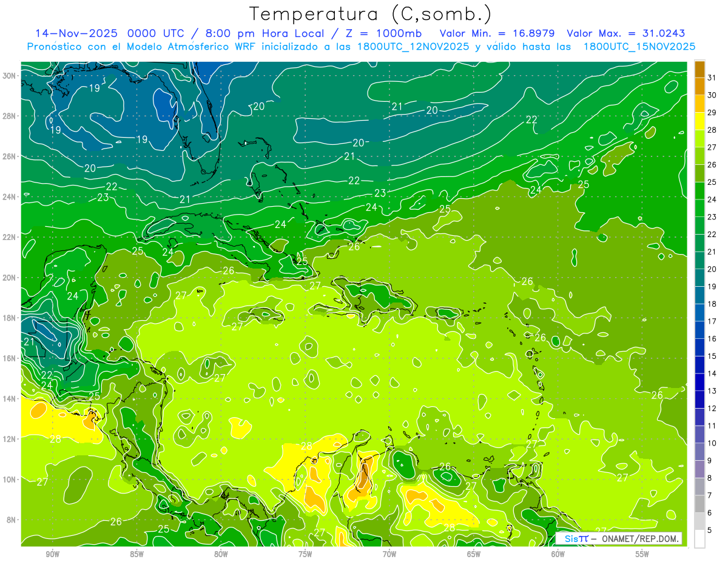The image size is (728, 562).
Task: Click the 16N latitude axis label
Action: point(10,358)
